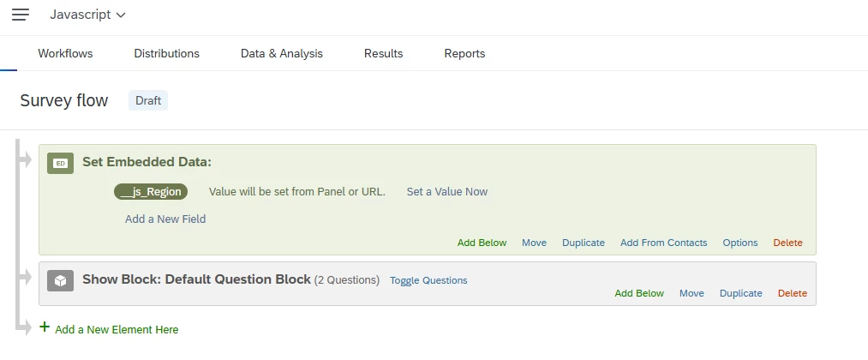The image size is (868, 360).
Task: Open the hamburger navigation menu
Action: click(x=21, y=15)
